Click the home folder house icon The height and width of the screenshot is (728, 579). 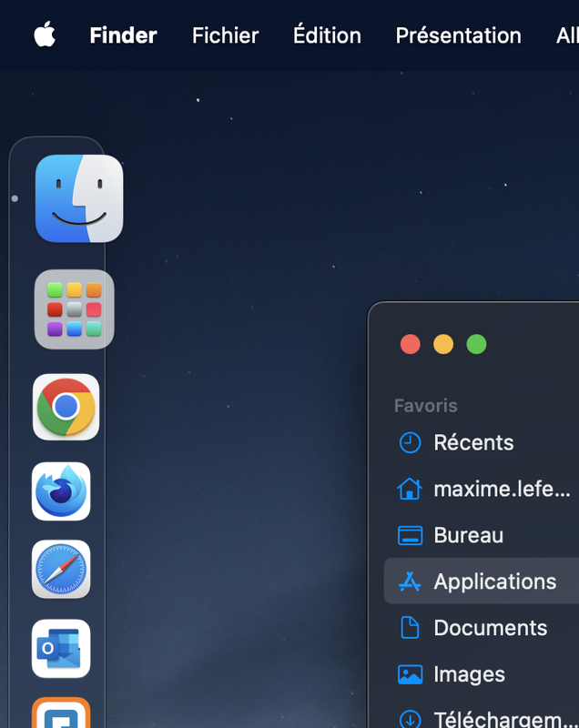point(410,489)
